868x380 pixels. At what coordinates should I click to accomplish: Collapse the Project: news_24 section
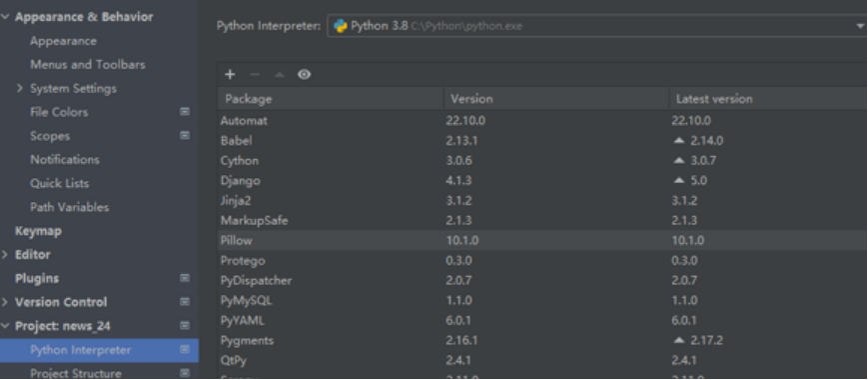click(5, 326)
